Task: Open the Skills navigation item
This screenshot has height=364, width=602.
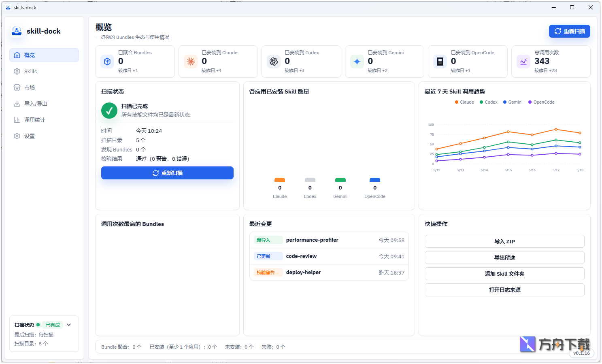Action: click(44, 71)
